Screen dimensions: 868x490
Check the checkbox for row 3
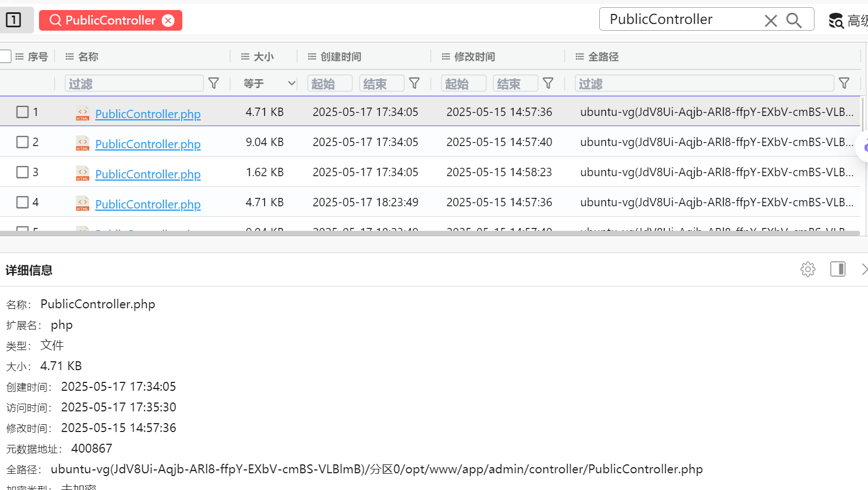click(22, 172)
